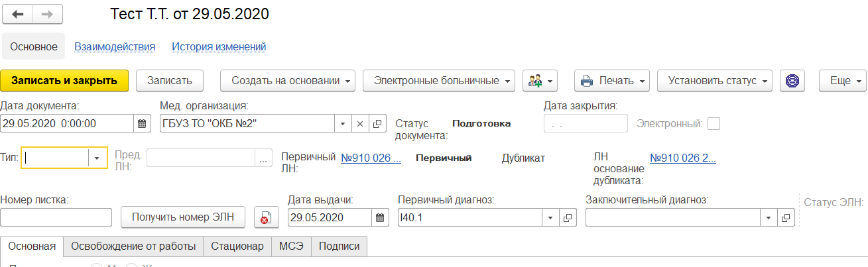Open the Первичный диагноз item form icon
Image resolution: width=868 pixels, height=267 pixels.
click(568, 217)
